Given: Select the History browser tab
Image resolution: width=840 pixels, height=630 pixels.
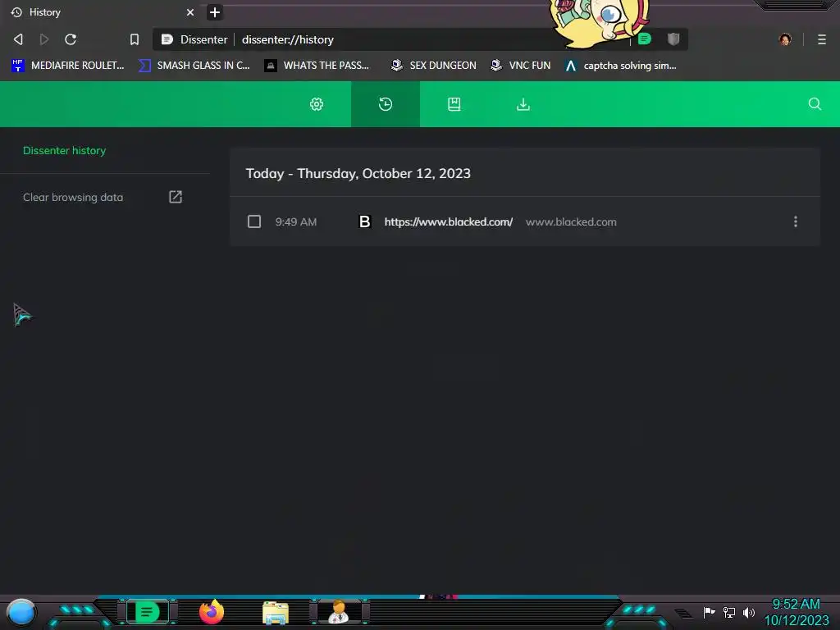Looking at the screenshot, I should click(102, 11).
